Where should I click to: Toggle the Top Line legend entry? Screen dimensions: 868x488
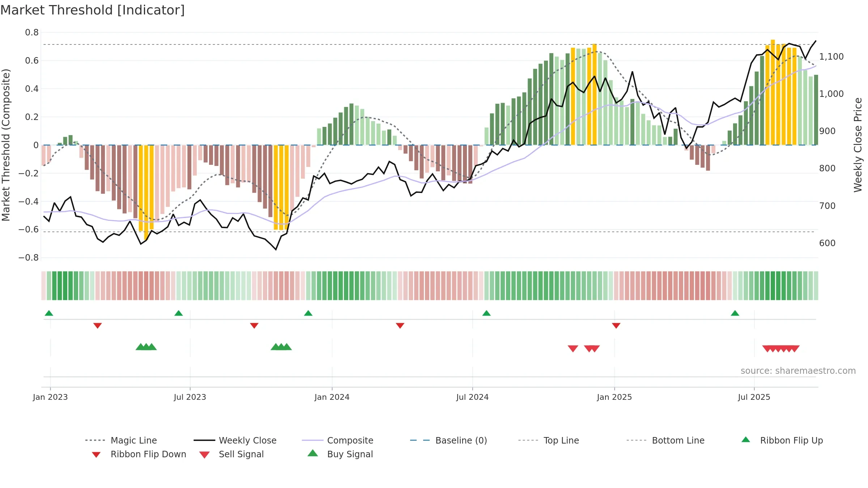pyautogui.click(x=548, y=440)
